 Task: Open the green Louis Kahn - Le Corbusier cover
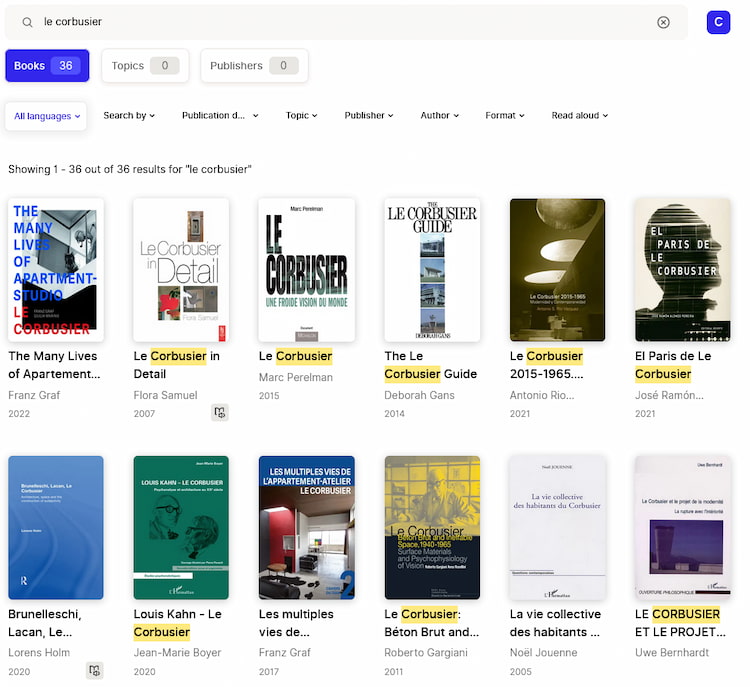tap(181, 528)
